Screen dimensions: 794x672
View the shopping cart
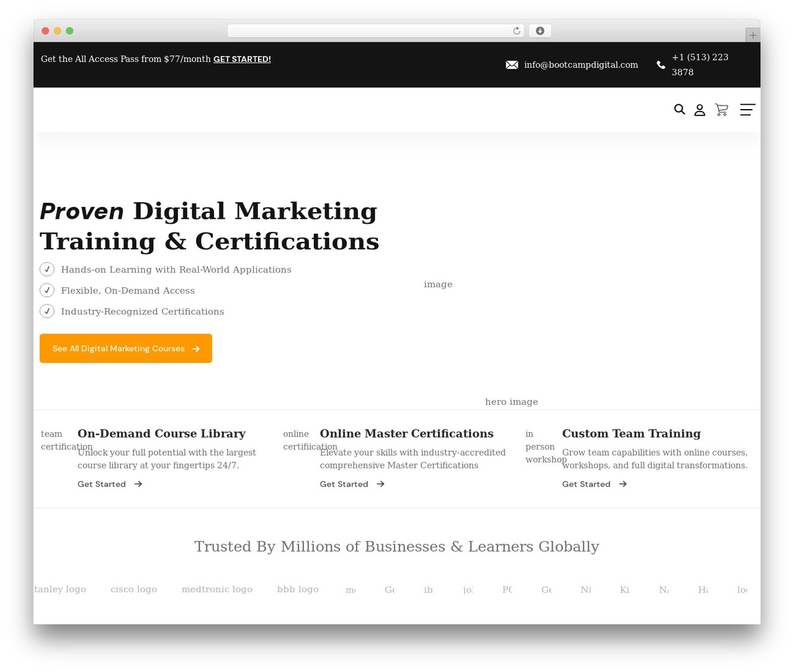721,110
